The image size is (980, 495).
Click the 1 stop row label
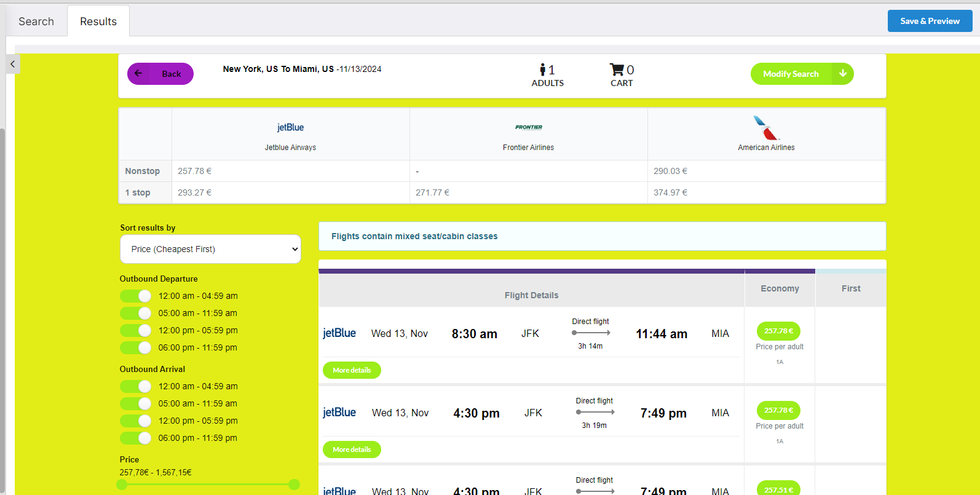coord(138,192)
